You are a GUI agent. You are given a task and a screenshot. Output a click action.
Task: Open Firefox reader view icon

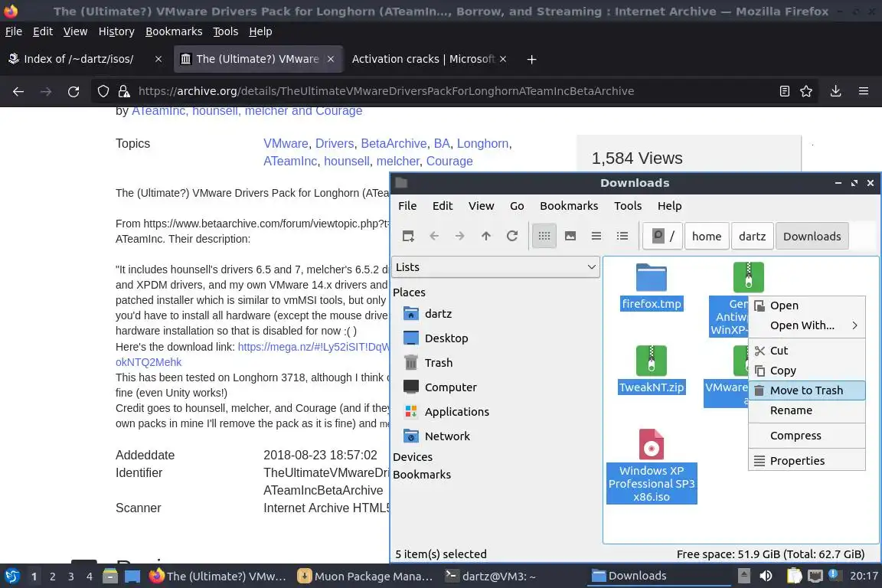[x=784, y=91]
